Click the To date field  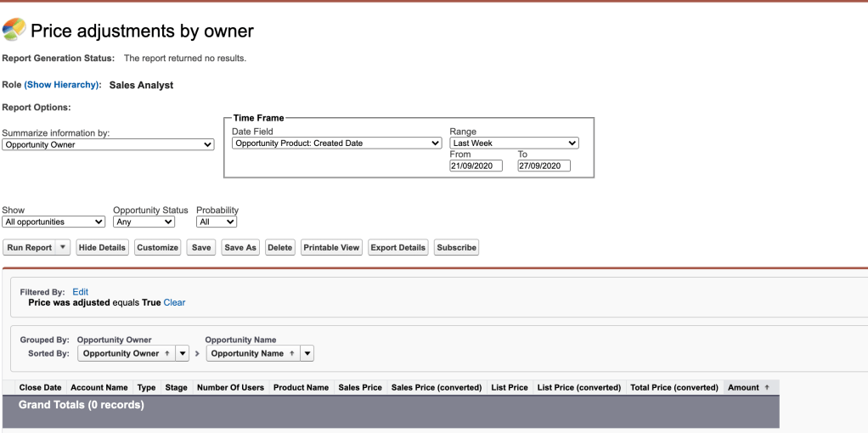544,166
